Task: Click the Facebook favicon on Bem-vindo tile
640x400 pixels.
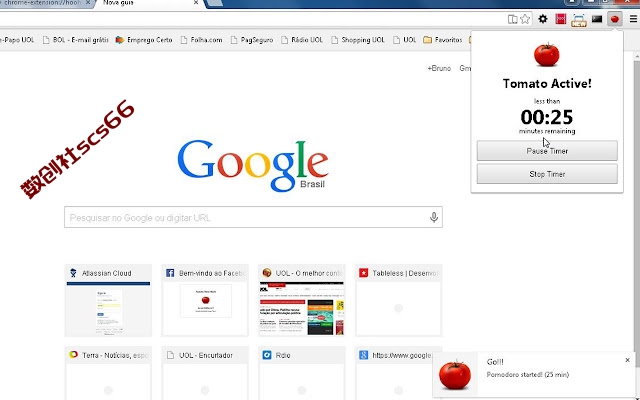Action: click(170, 273)
